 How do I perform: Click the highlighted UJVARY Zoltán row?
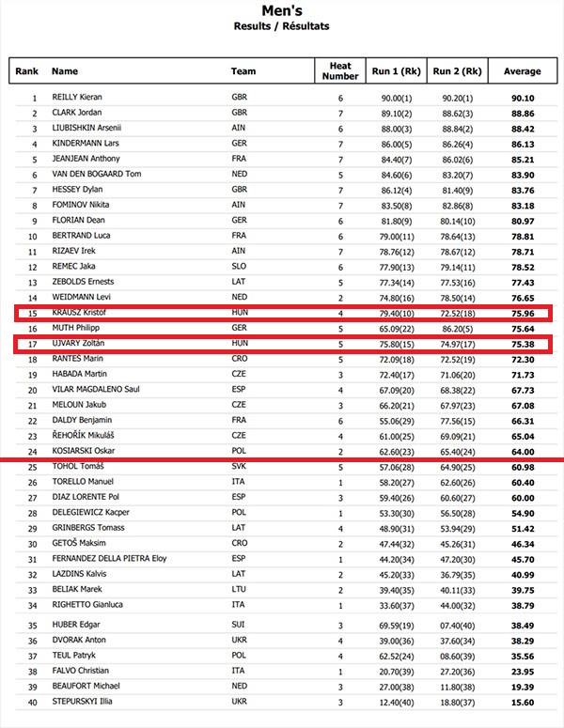283,344
